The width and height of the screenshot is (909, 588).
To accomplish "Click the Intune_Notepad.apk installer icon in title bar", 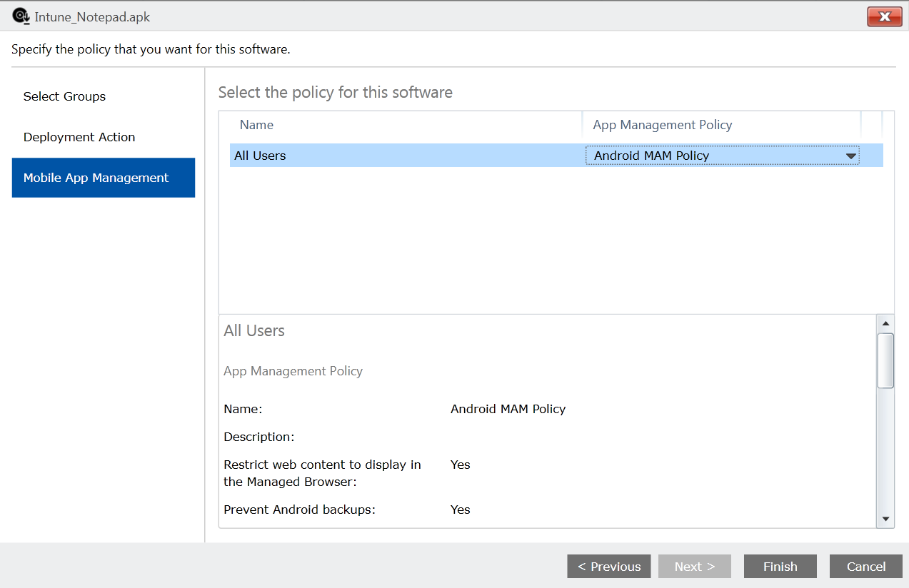I will (x=21, y=16).
